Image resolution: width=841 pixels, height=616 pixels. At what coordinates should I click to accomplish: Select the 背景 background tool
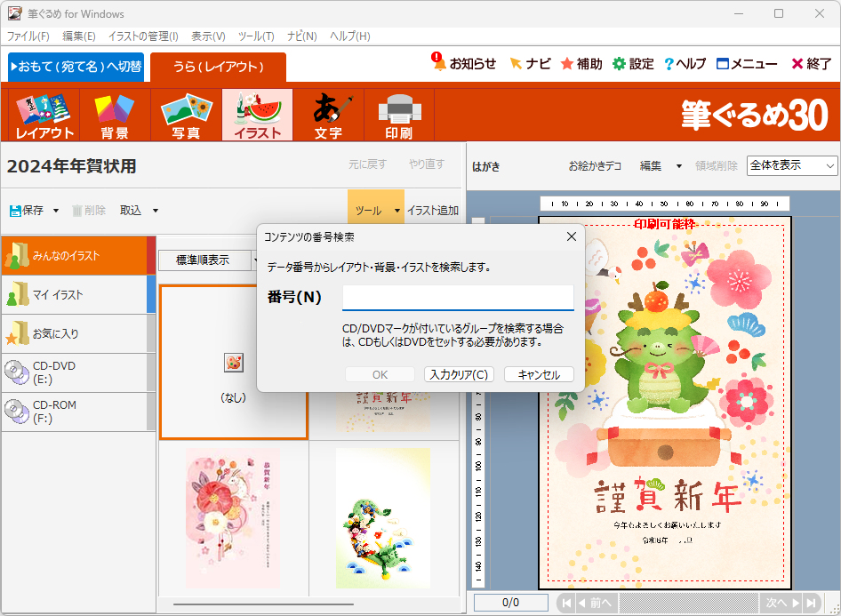115,116
